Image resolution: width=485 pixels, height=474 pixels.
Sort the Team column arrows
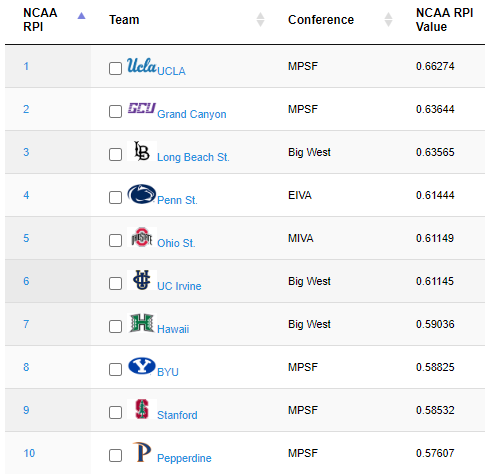[260, 19]
